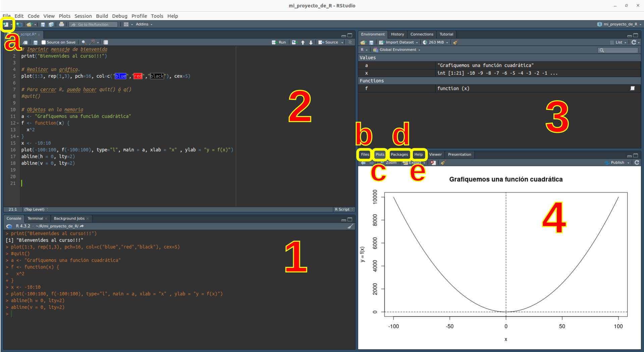Collapse code fold at line 12
This screenshot has height=352, width=644.
coord(18,123)
